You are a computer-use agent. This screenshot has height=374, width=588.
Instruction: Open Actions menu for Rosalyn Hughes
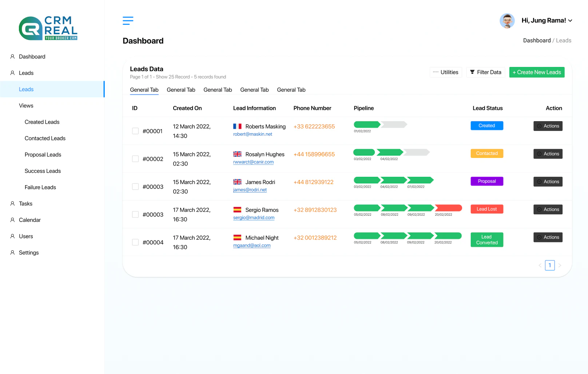548,154
